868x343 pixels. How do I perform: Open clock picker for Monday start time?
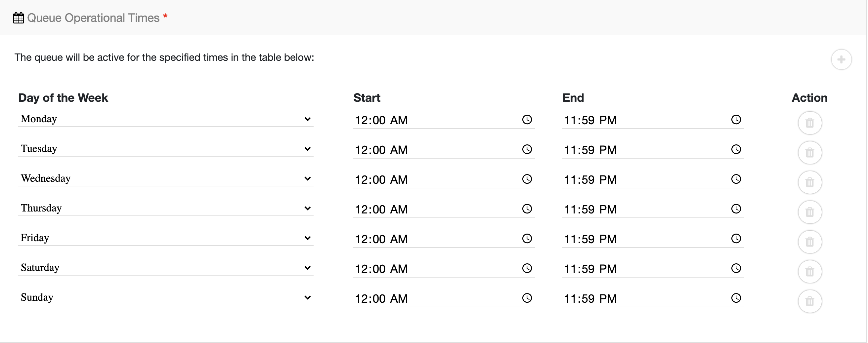pos(527,120)
